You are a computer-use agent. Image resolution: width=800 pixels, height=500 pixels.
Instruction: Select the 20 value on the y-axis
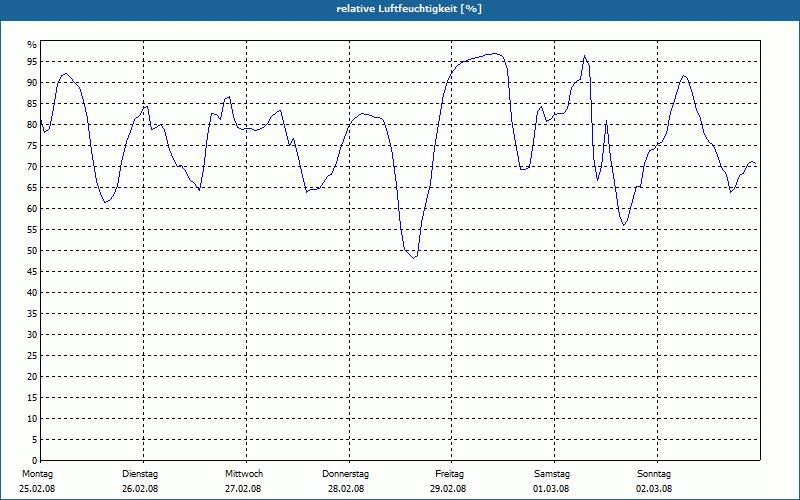coord(32,377)
